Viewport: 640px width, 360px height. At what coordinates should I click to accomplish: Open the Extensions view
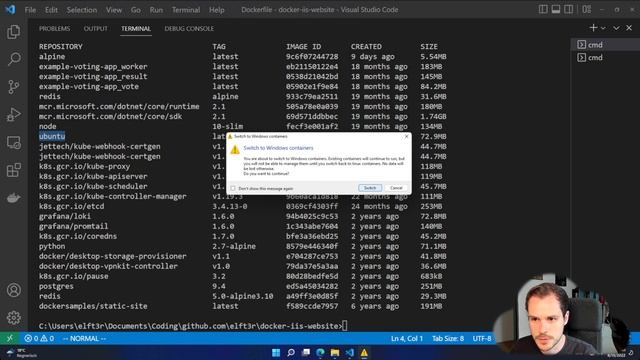click(13, 170)
